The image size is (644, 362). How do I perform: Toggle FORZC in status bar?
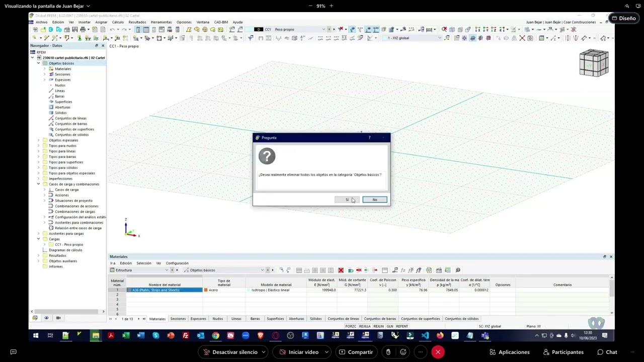(x=351, y=326)
